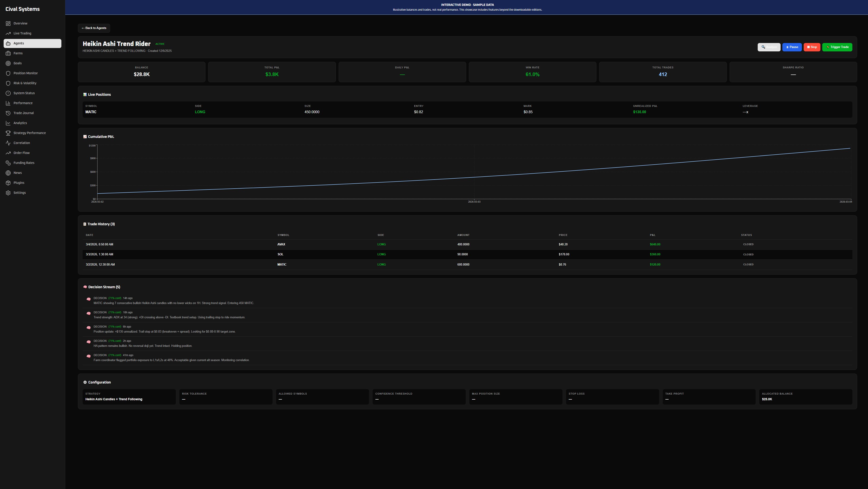Pause the Heikin Ashi agent
This screenshot has height=489, width=868.
[792, 47]
